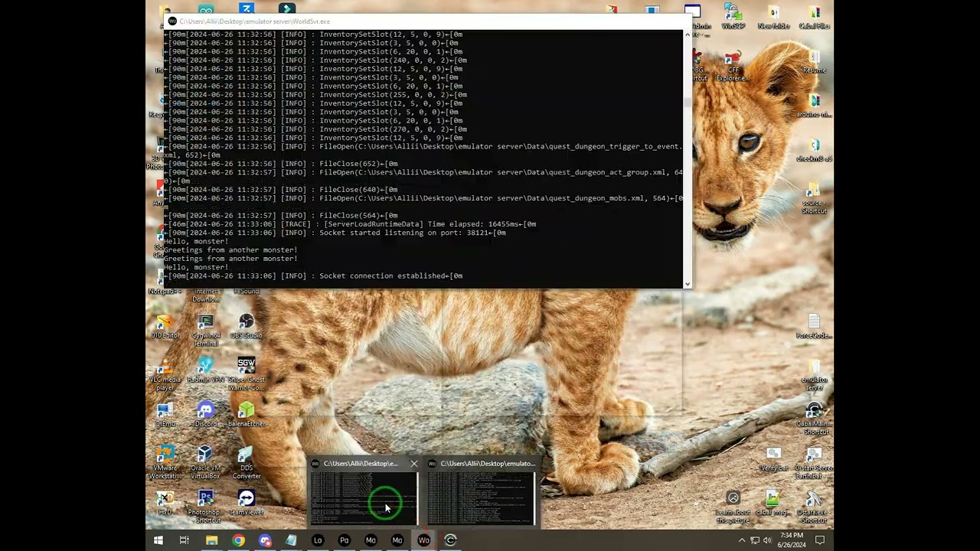Select the CFF Explorer desktop shortcut
Viewport: 980px width, 551px height.
click(733, 65)
